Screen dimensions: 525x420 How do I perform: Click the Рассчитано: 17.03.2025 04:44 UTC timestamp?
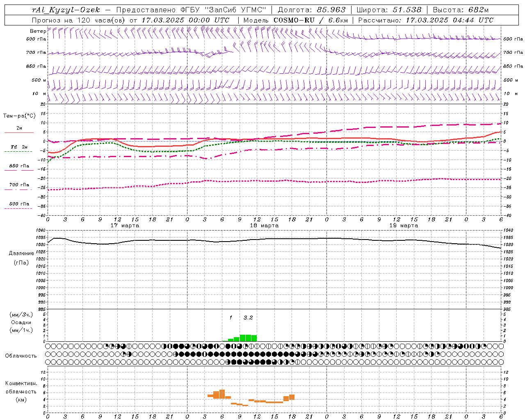click(426, 20)
